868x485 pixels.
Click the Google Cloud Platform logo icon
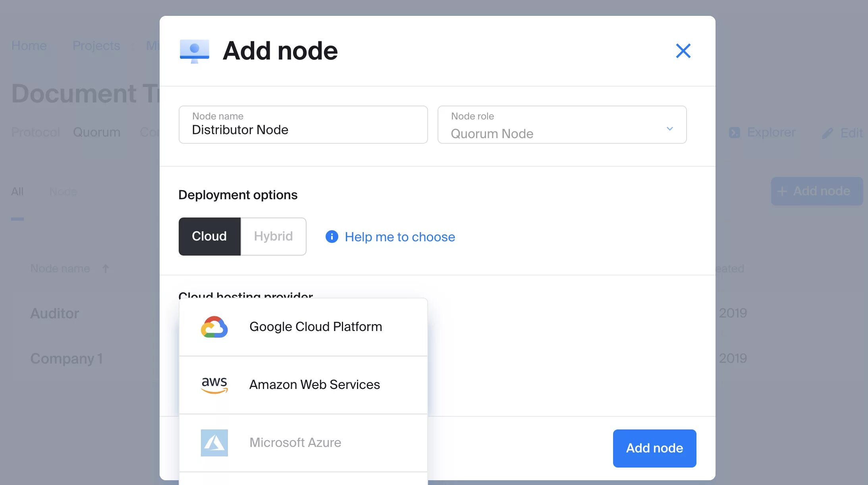[214, 327]
